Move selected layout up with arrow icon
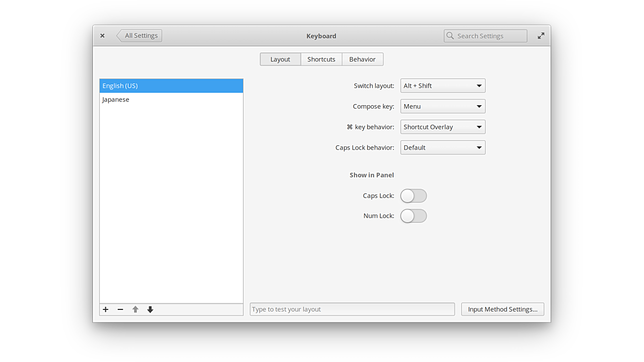 pos(135,309)
